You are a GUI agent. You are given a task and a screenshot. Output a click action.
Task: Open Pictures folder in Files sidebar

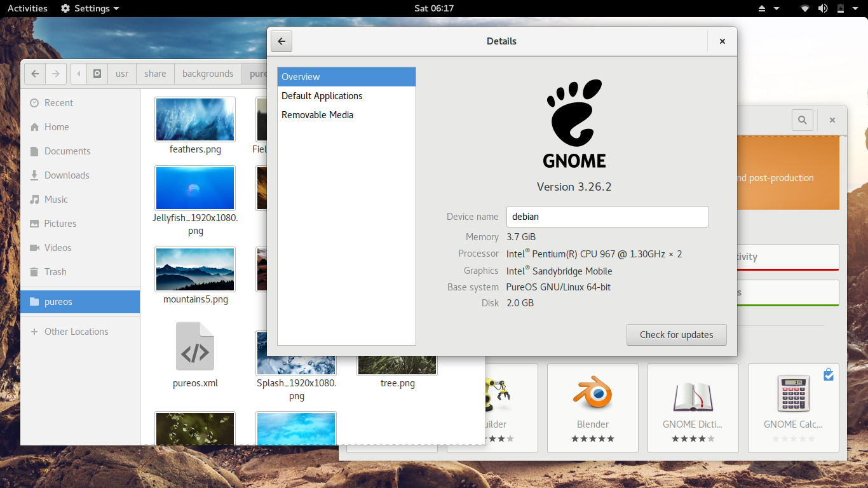80,224
